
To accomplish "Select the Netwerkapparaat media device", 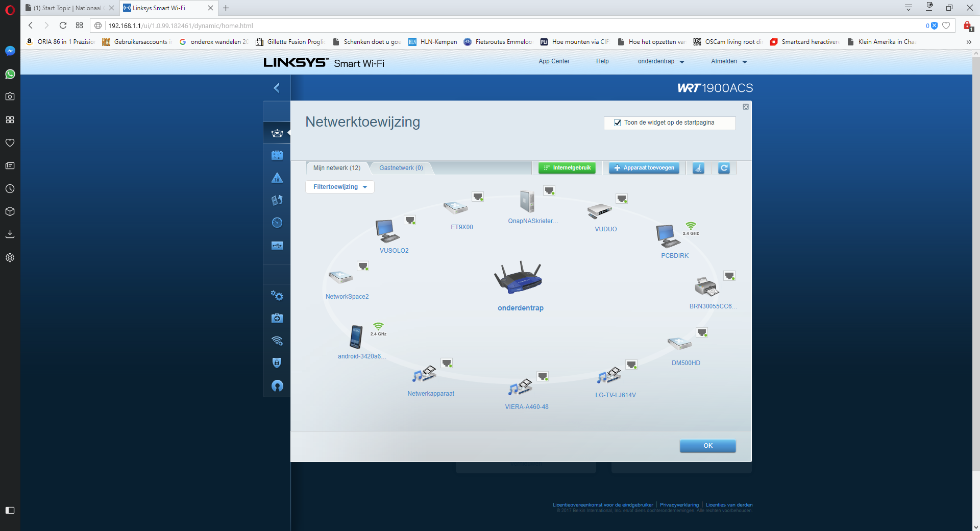I will [x=424, y=374].
